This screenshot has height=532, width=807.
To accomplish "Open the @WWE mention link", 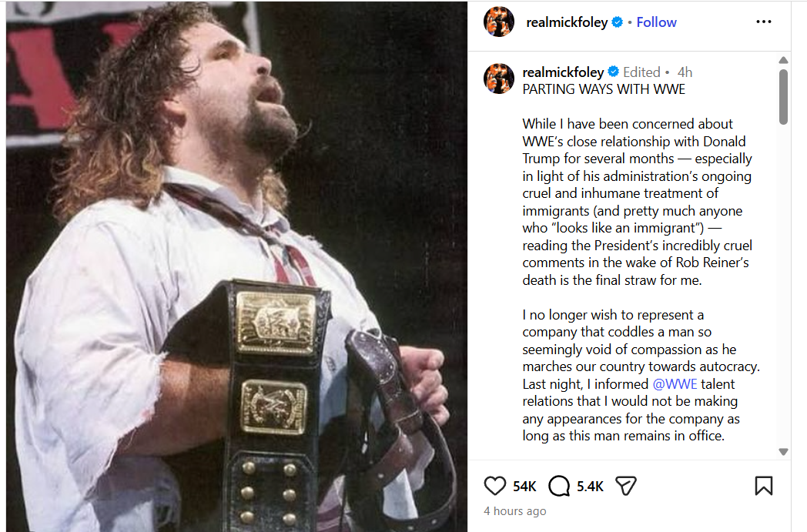I will click(675, 384).
